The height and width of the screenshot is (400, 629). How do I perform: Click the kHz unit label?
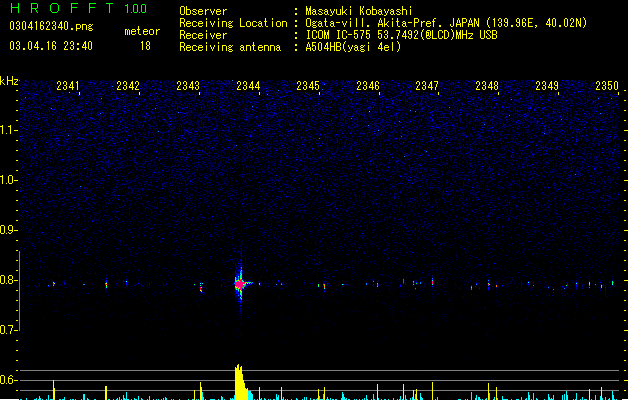click(x=9, y=81)
